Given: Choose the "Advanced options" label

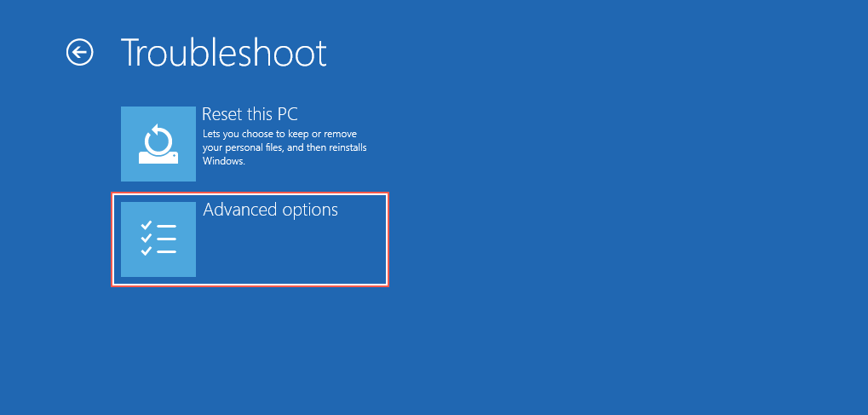Looking at the screenshot, I should tap(270, 210).
